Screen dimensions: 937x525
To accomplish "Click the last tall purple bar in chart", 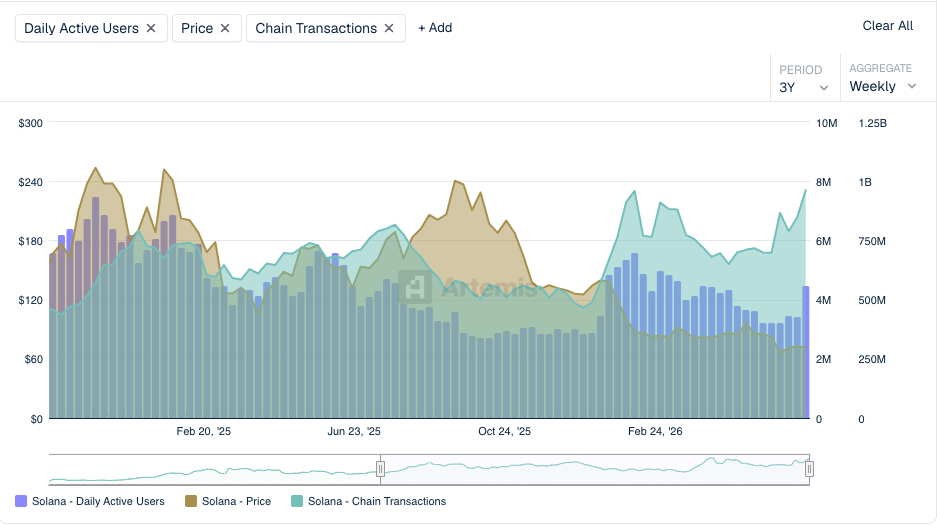I will click(806, 352).
